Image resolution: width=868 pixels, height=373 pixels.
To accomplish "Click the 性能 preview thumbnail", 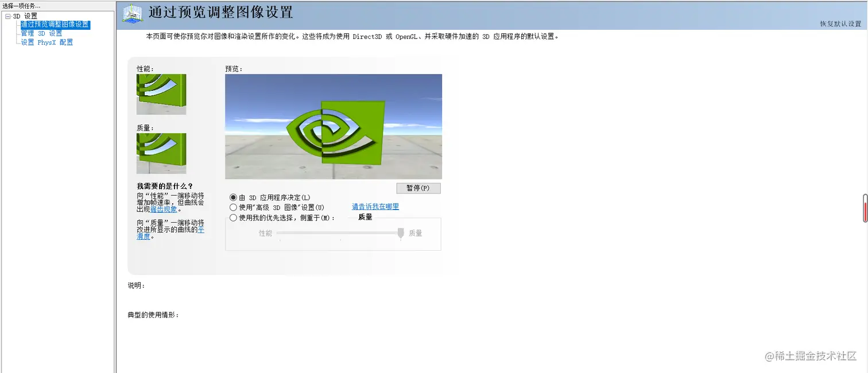I will tap(161, 94).
